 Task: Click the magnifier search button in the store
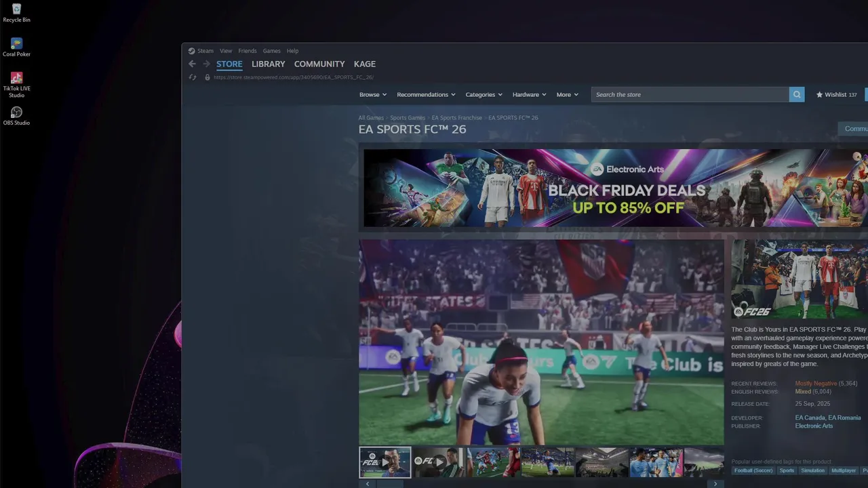[797, 95]
